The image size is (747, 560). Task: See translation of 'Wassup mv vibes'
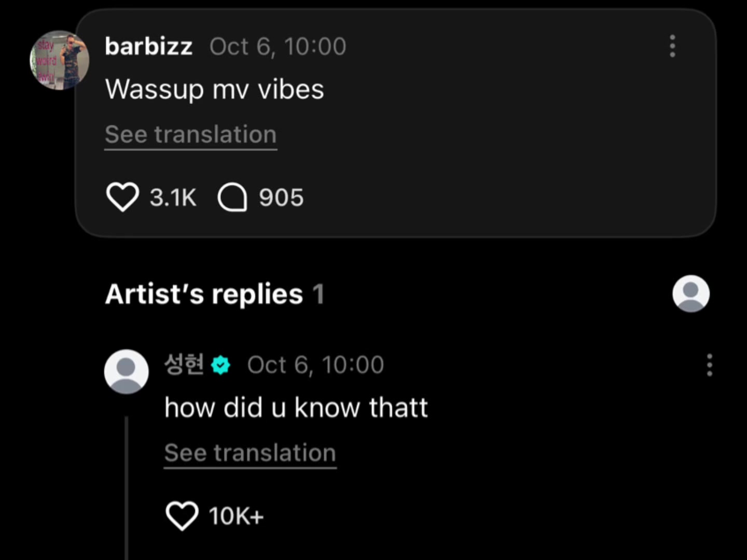point(191,135)
